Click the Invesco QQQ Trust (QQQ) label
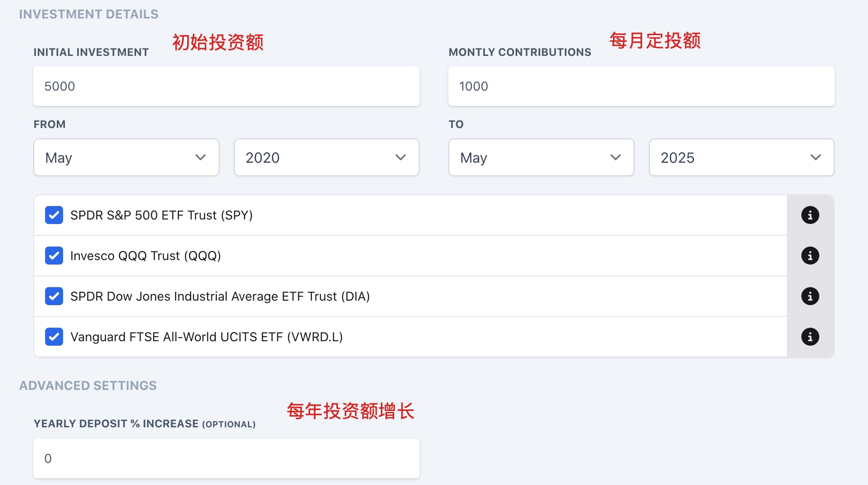Image resolution: width=868 pixels, height=485 pixels. (x=146, y=256)
